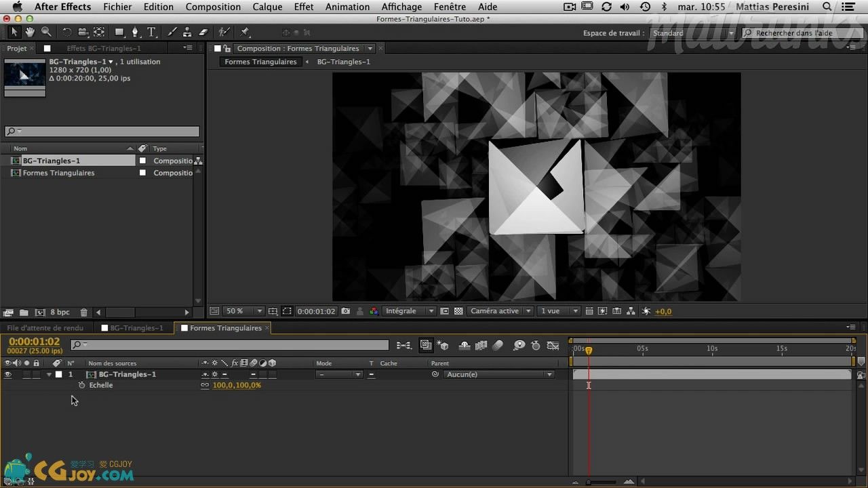Create a new folder in Project panel
The height and width of the screenshot is (488, 868).
(x=24, y=312)
